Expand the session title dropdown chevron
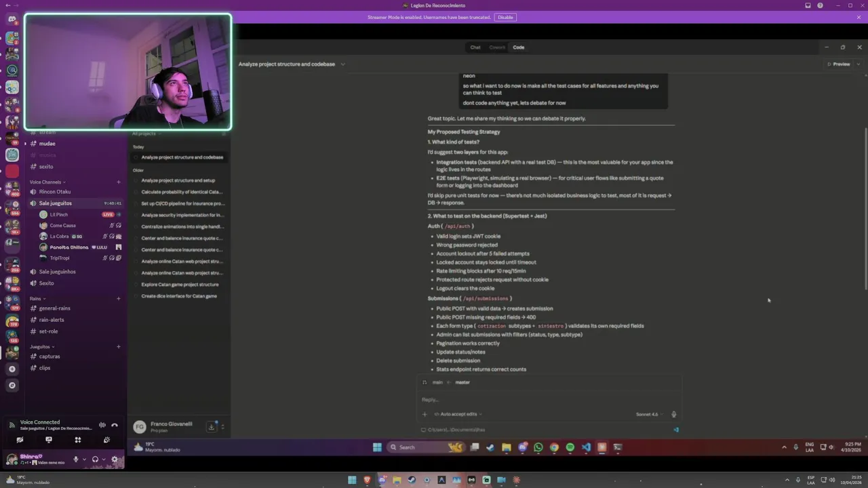Viewport: 868px width, 488px height. point(342,64)
